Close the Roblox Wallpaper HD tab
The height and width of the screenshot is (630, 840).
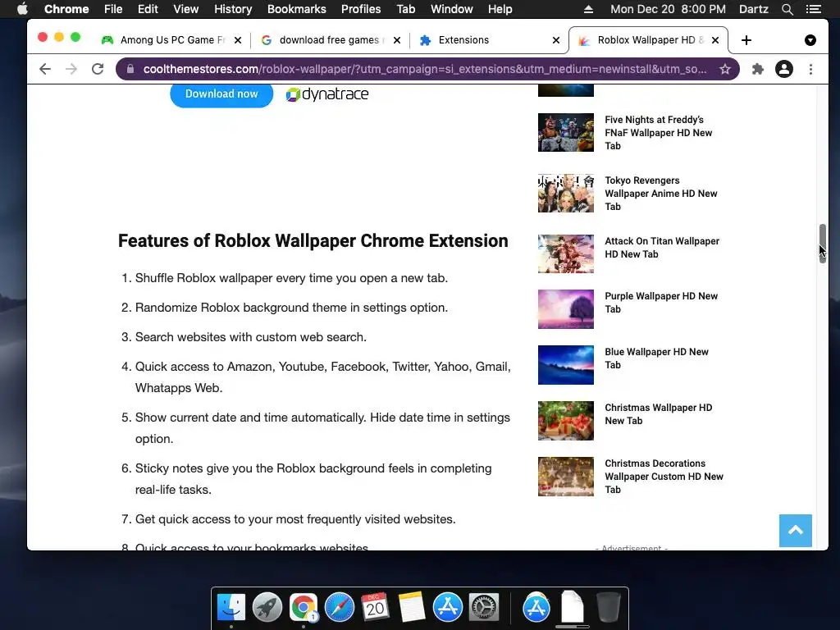[715, 40]
